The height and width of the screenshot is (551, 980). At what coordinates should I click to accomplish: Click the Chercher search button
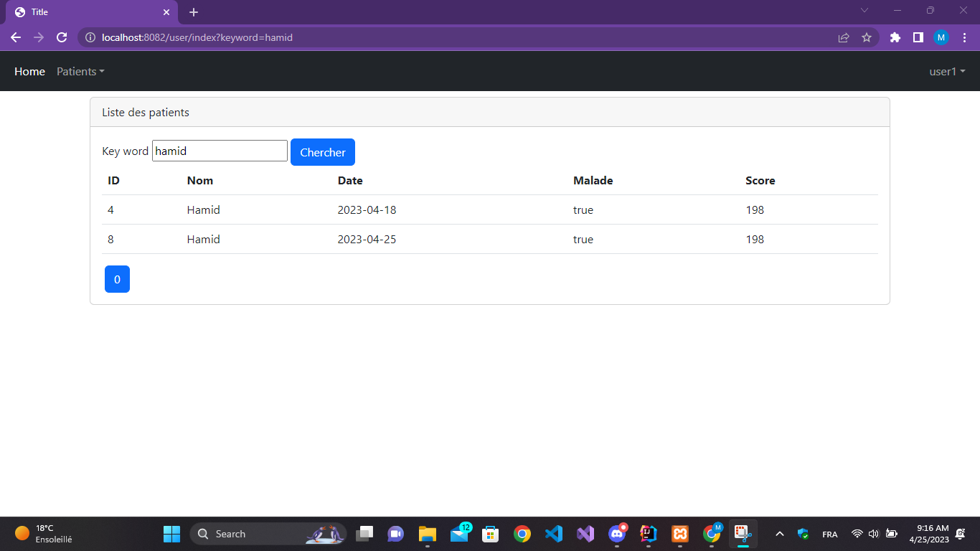coord(322,152)
